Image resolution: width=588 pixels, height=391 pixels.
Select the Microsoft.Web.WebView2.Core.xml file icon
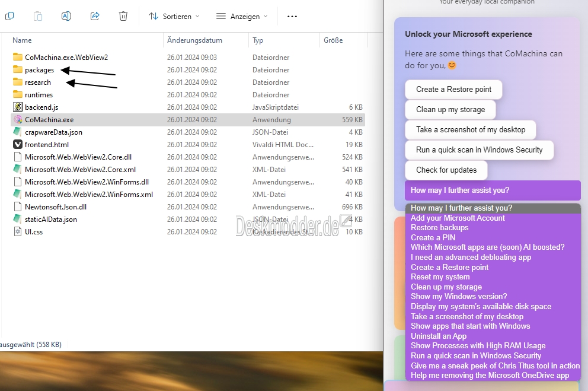[18, 169]
